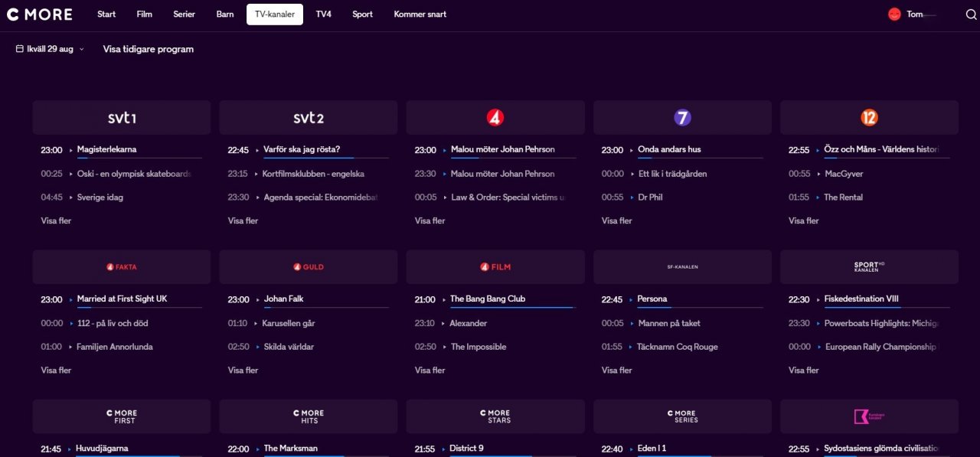The image size is (980, 457).
Task: Switch to the Sport menu tab
Action: (363, 15)
